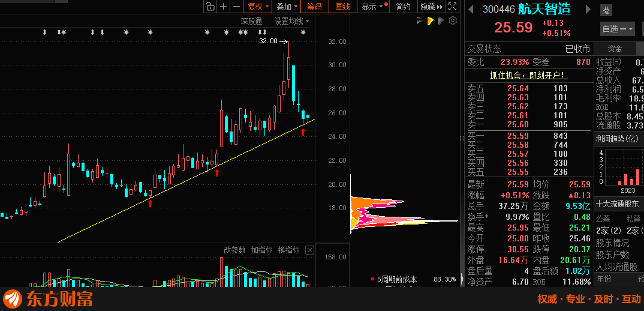Image resolution: width=644 pixels, height=311 pixels.
Task: Expand the 设置均线 moving average menu
Action: coord(291,21)
